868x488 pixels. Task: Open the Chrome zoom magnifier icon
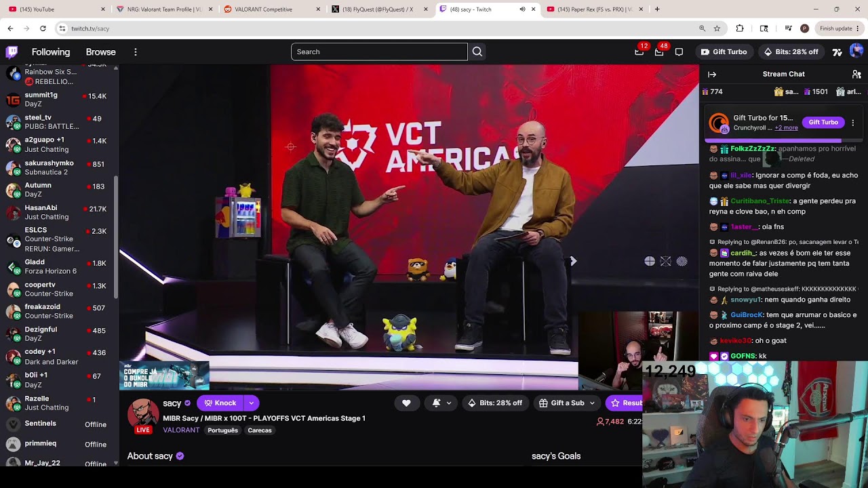tap(702, 28)
